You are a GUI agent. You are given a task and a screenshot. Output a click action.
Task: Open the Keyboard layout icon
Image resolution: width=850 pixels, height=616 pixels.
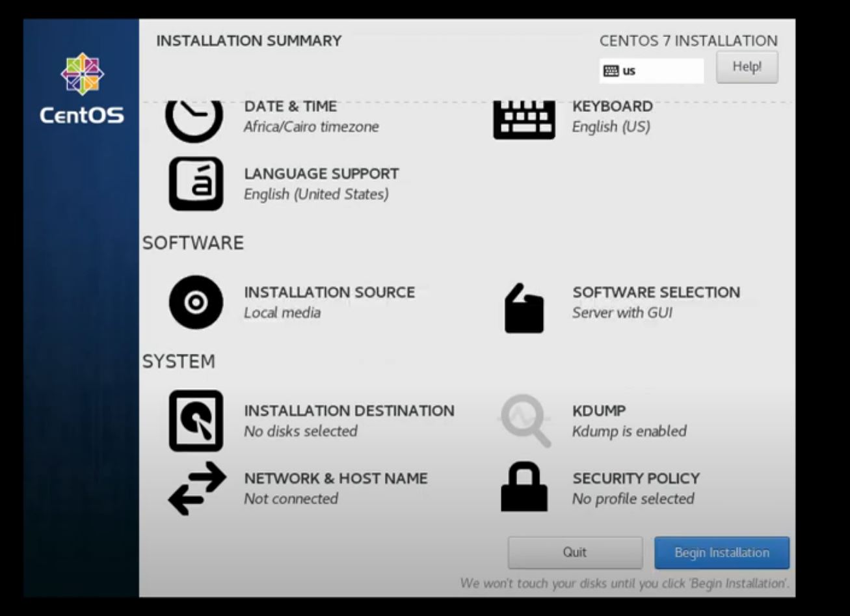524,120
